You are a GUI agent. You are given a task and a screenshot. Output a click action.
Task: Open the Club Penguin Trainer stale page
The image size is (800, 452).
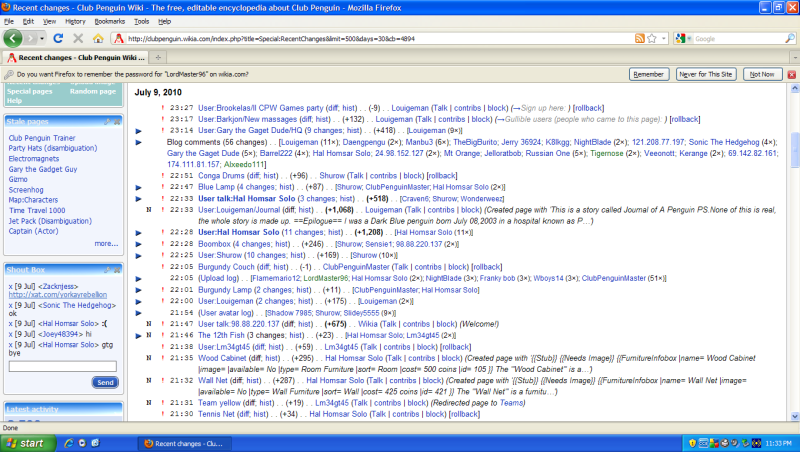pyautogui.click(x=42, y=138)
